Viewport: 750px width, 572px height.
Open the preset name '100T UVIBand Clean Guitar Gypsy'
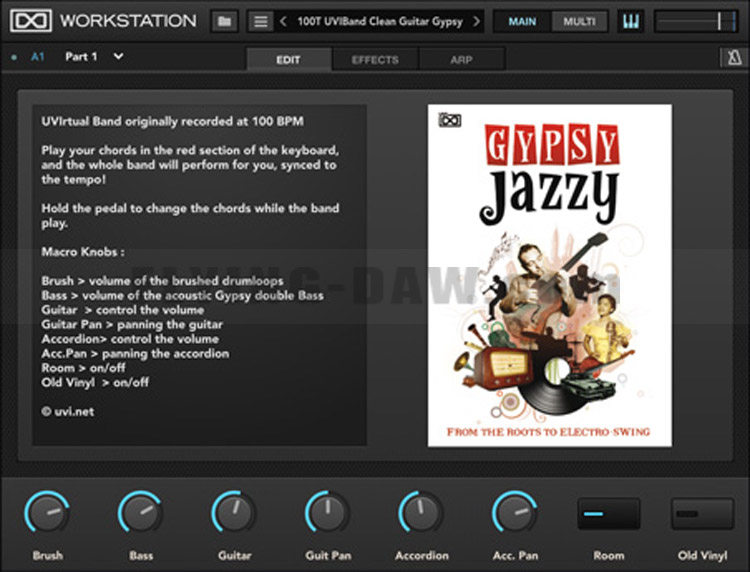(380, 22)
